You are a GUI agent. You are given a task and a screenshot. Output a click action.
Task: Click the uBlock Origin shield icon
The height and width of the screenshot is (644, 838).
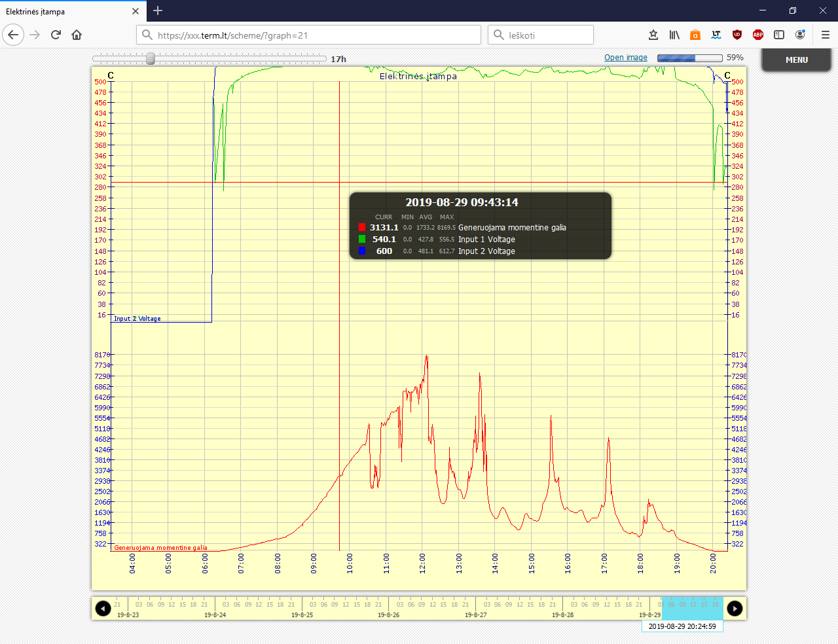pyautogui.click(x=737, y=35)
